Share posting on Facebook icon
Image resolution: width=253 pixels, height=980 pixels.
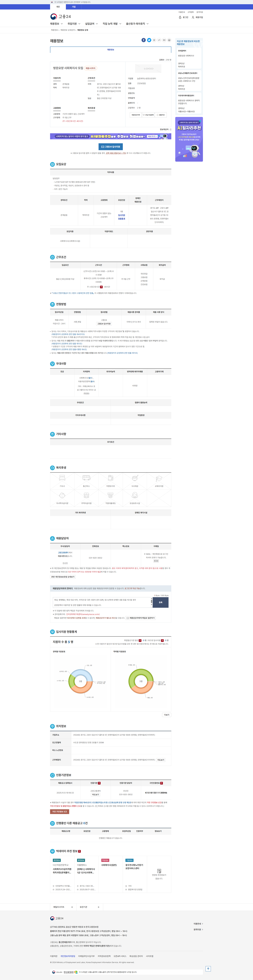pos(143,40)
